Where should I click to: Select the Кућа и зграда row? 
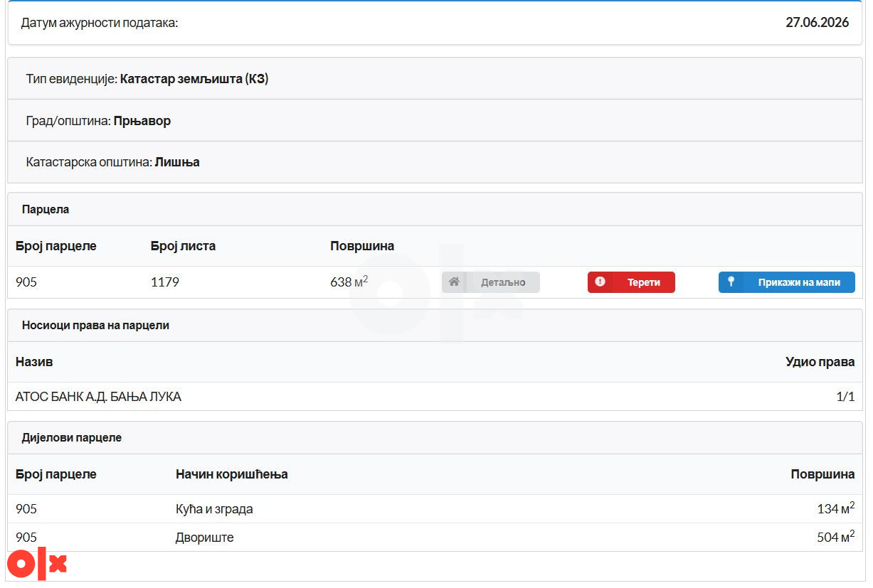[435, 509]
